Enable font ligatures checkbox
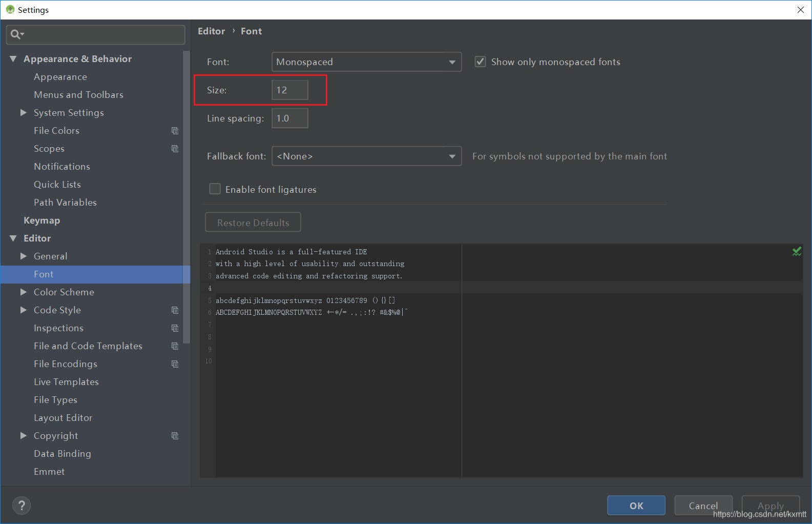Image resolution: width=812 pixels, height=524 pixels. coord(215,189)
